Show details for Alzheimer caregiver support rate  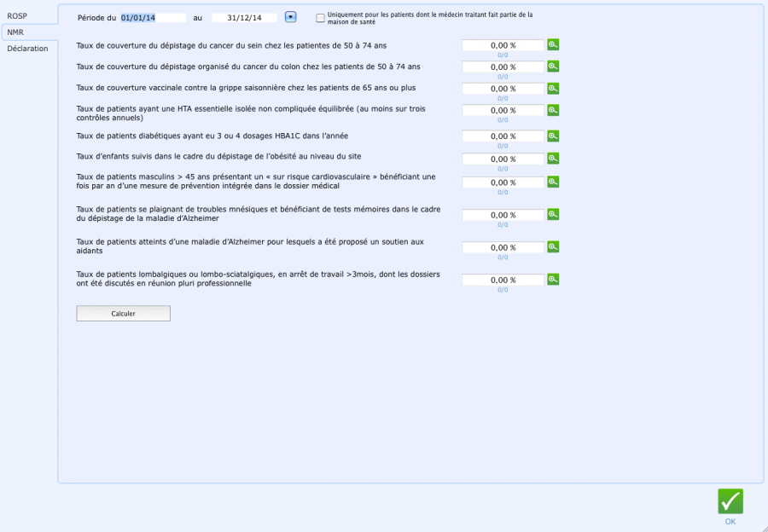coord(553,247)
